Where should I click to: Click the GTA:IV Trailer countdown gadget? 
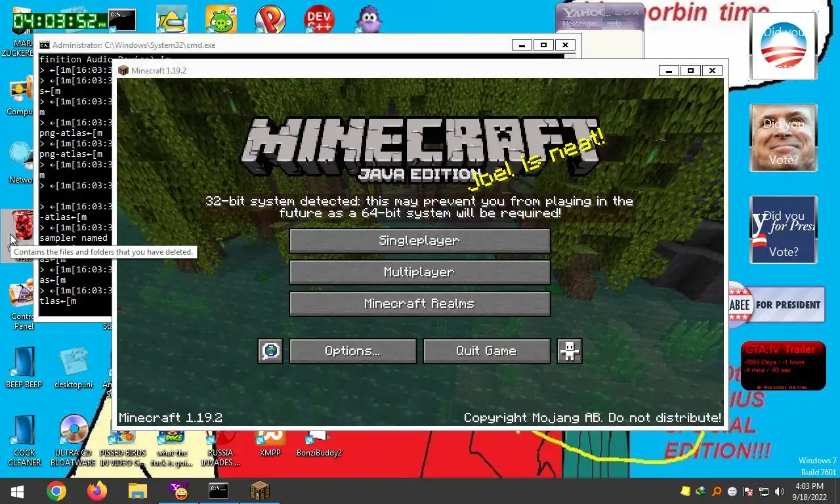783,366
